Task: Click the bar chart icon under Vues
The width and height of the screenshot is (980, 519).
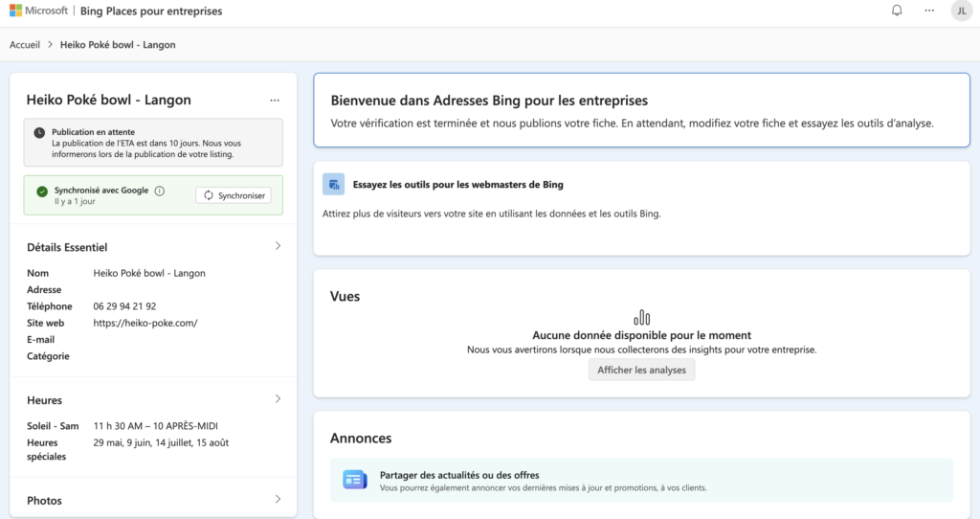Action: point(641,317)
